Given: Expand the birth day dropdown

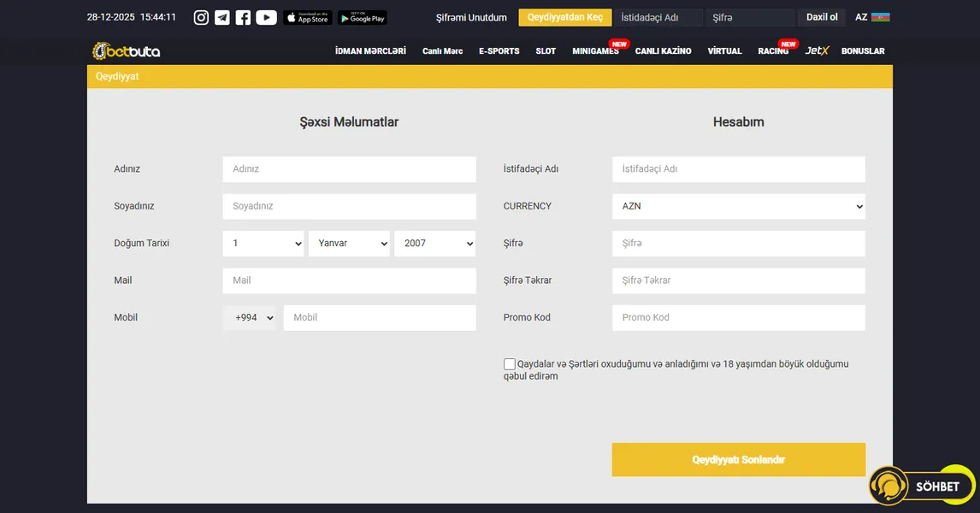Looking at the screenshot, I should pos(263,244).
